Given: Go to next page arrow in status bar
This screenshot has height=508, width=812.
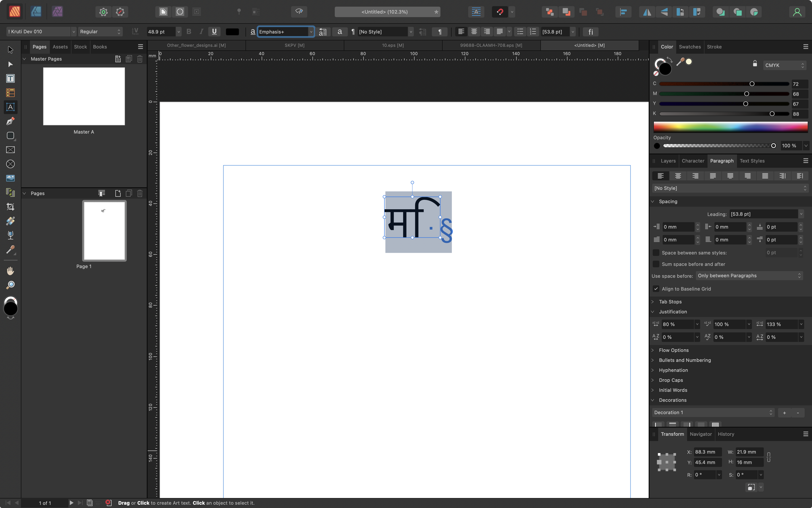Looking at the screenshot, I should 71,503.
